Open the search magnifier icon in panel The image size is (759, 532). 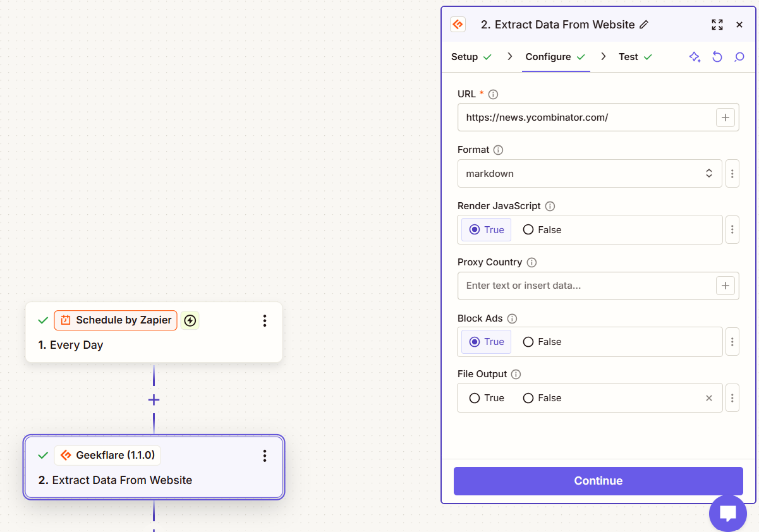[x=739, y=57]
